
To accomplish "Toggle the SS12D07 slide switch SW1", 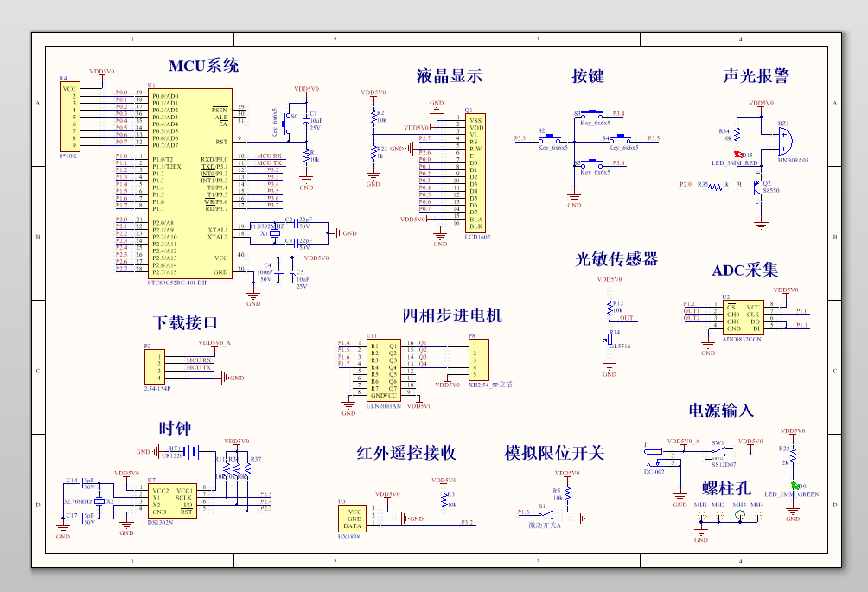I will tap(719, 452).
